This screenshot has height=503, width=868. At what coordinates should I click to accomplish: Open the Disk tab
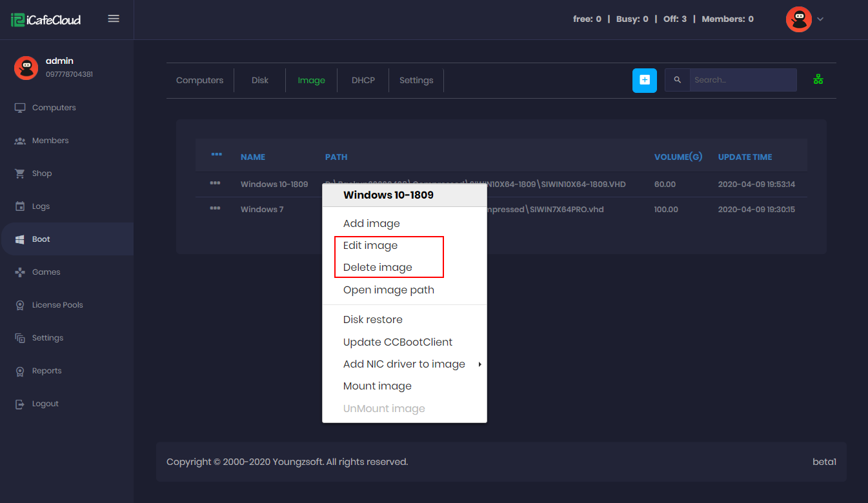tap(259, 80)
